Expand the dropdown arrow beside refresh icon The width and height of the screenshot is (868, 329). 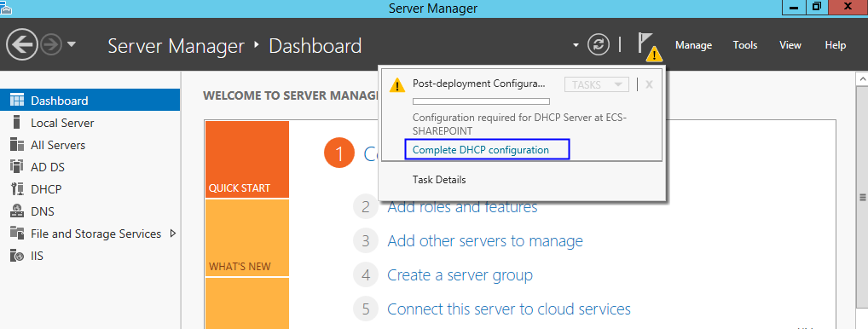pos(576,45)
